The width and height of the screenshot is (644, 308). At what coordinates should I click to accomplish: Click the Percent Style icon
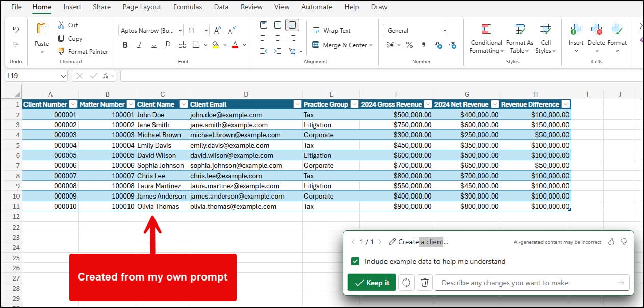tap(409, 45)
